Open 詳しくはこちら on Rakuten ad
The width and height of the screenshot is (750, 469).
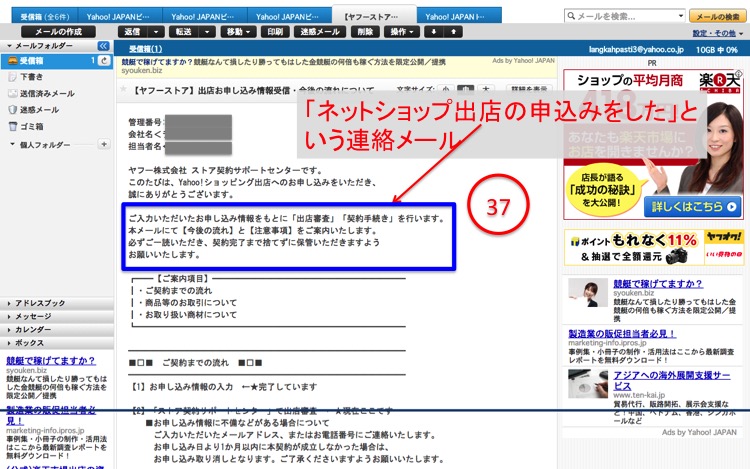693,207
